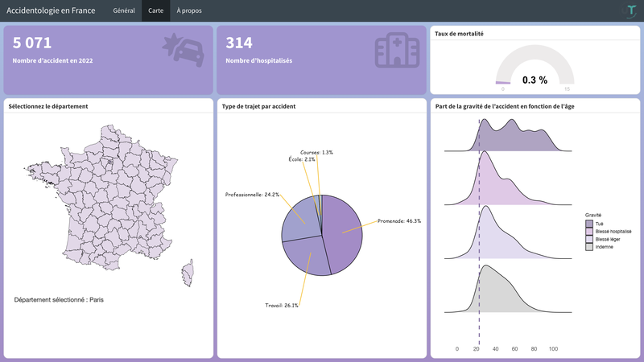Click the Corsica island on the map
This screenshot has width=644, height=362.
(x=189, y=273)
